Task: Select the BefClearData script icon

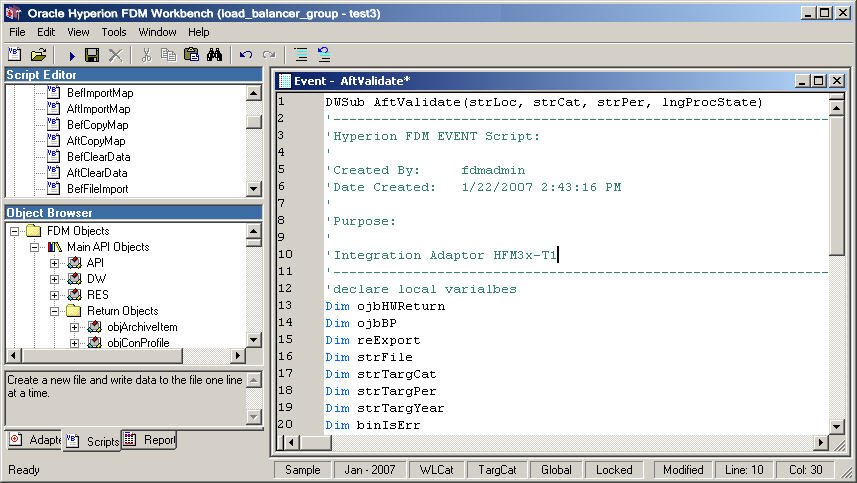Action: [53, 156]
